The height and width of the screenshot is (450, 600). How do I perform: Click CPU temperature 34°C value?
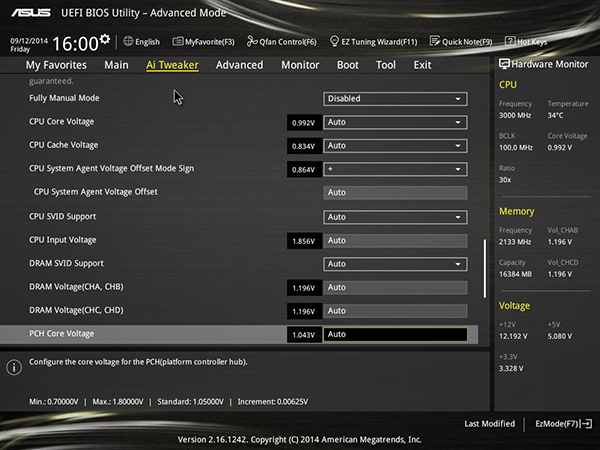556,115
